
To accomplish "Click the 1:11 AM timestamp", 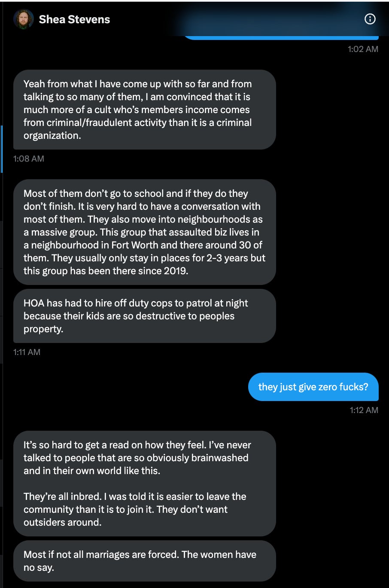I will coord(27,352).
